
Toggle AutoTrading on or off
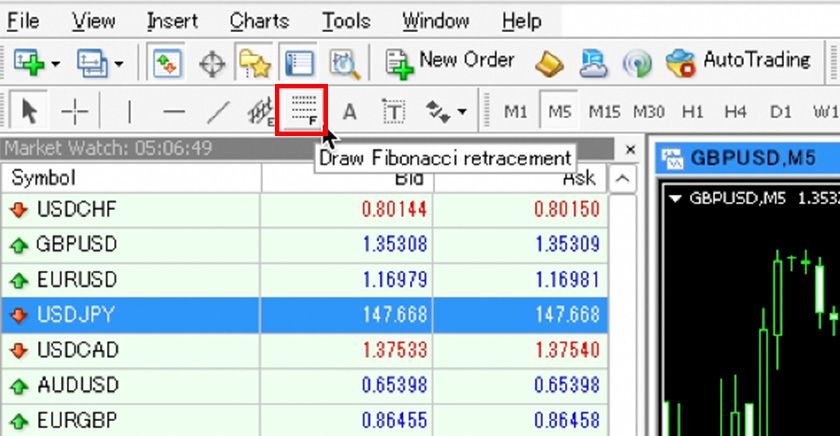pyautogui.click(x=738, y=62)
